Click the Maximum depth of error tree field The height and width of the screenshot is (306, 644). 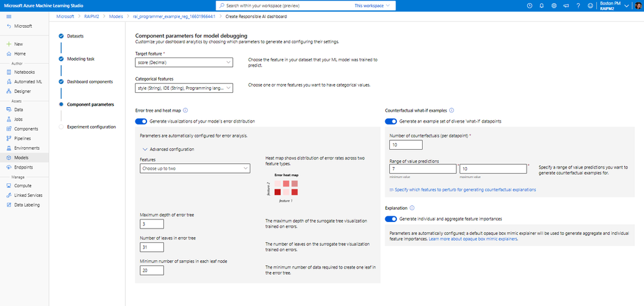point(152,224)
